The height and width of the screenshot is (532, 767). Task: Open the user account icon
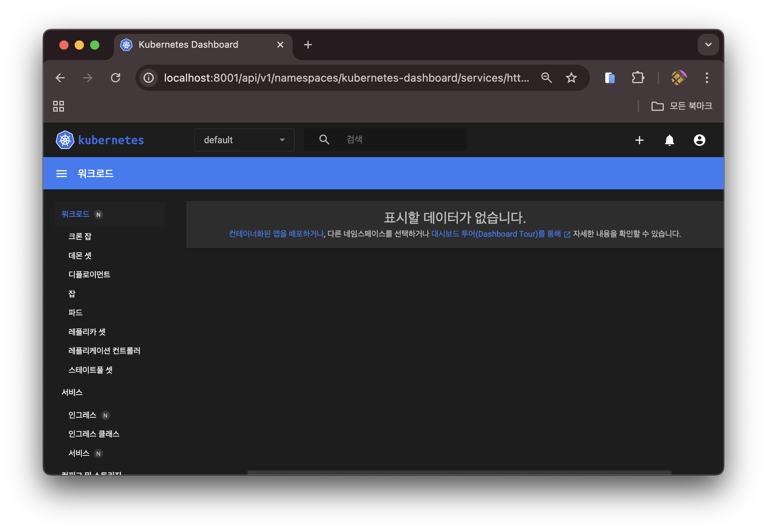tap(699, 140)
